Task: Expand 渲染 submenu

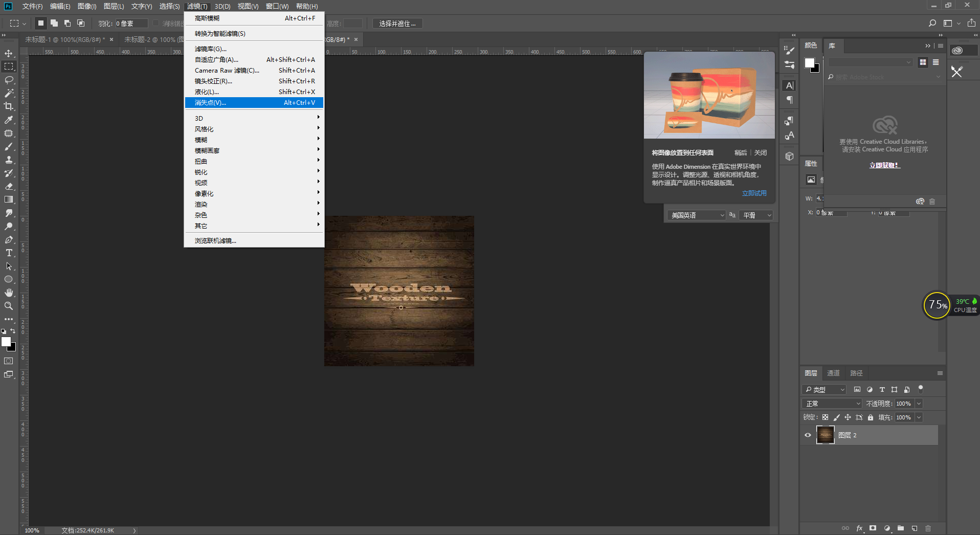Action: pyautogui.click(x=254, y=204)
